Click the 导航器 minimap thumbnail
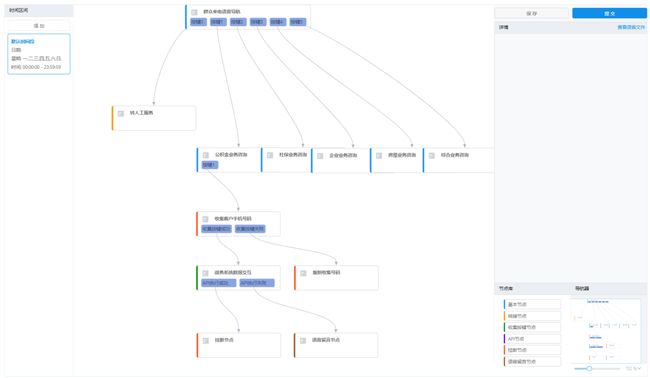The image size is (650, 378). (x=606, y=330)
